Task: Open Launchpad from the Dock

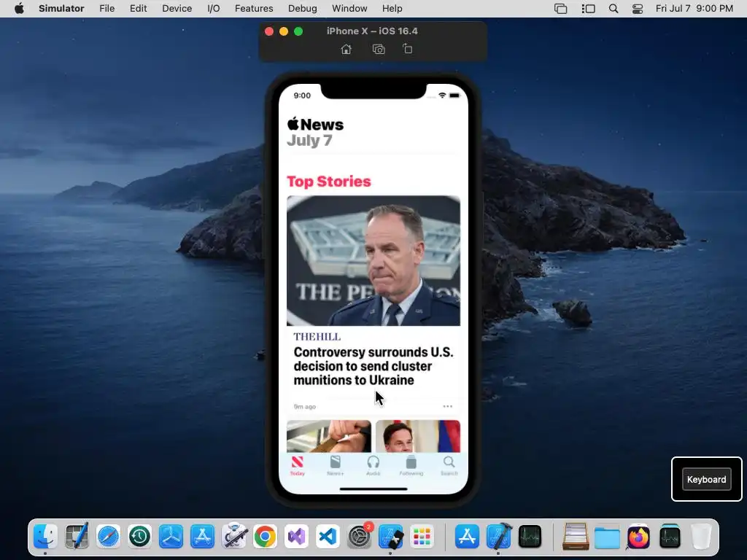Action: click(x=422, y=537)
